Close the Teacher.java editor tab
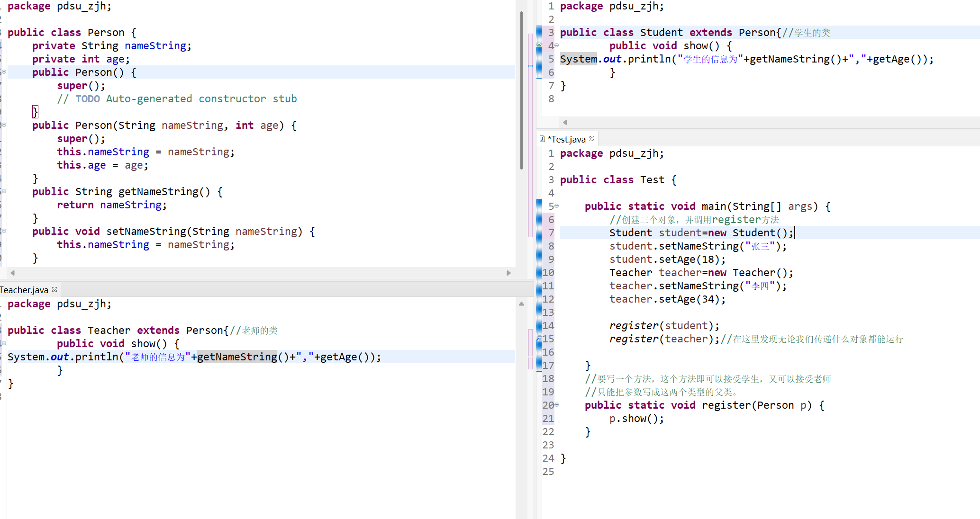This screenshot has width=980, height=519. coord(54,289)
